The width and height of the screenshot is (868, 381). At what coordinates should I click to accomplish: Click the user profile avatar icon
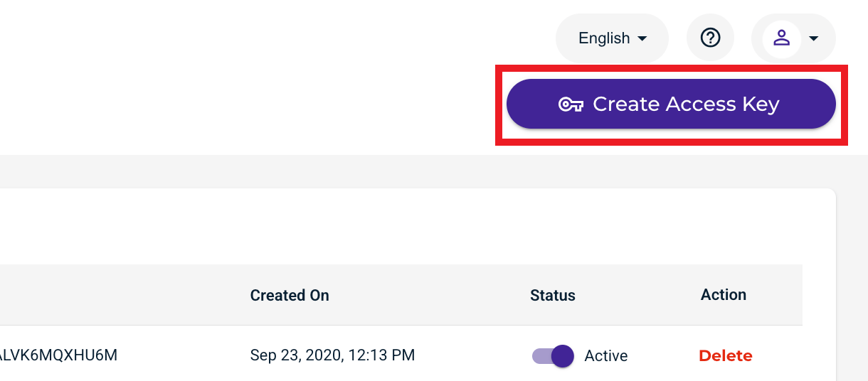tap(781, 38)
